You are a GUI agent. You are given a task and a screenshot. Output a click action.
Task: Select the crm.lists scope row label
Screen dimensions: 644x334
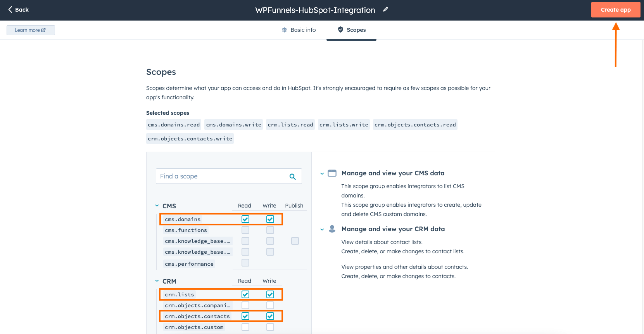pos(180,294)
